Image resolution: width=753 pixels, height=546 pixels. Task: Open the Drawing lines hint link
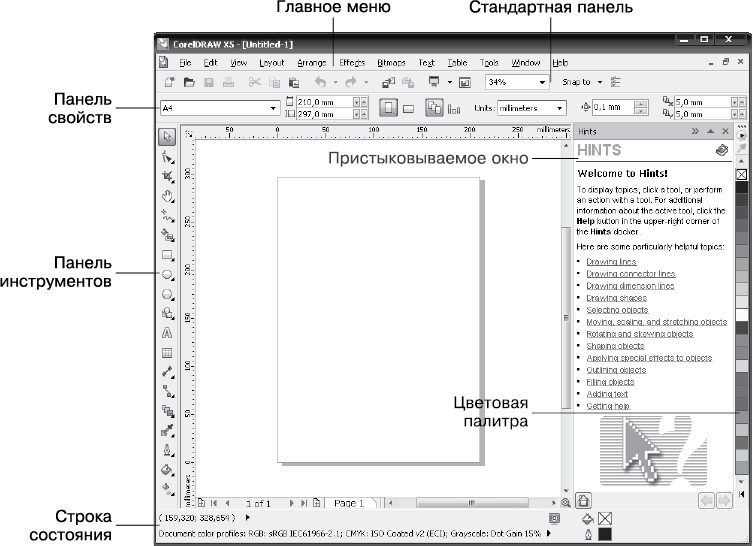(610, 262)
